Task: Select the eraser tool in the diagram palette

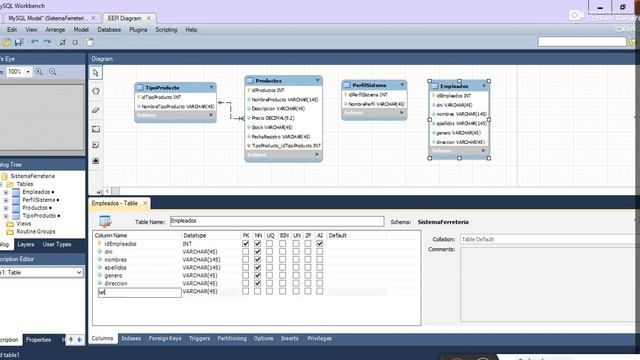Action: [x=96, y=110]
